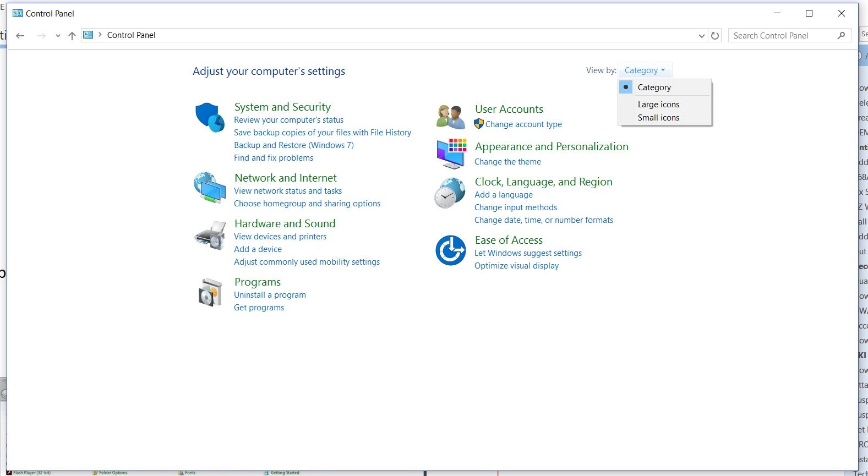Open Clock, Language, and Region heading
Image resolution: width=868 pixels, height=476 pixels.
tap(543, 182)
